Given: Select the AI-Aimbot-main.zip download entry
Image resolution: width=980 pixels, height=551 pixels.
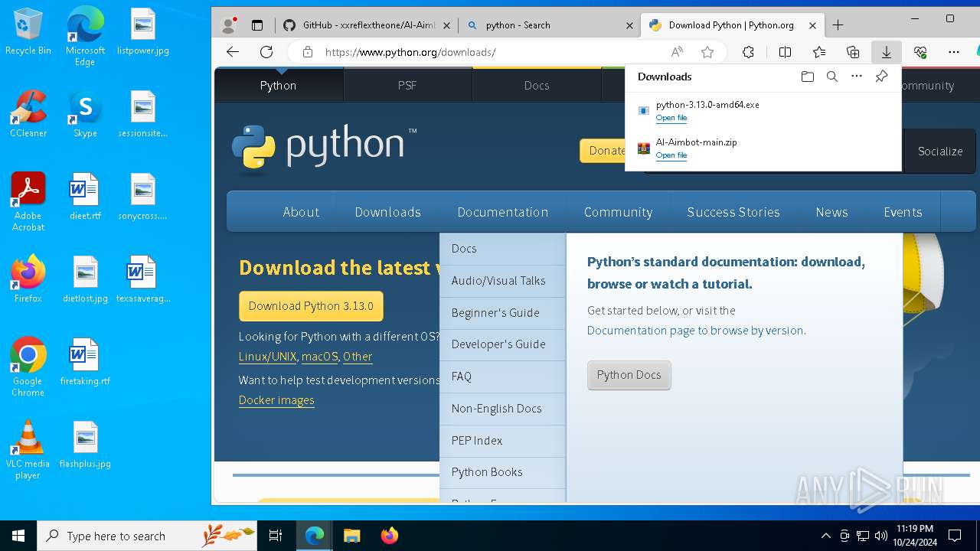Looking at the screenshot, I should pos(763,148).
